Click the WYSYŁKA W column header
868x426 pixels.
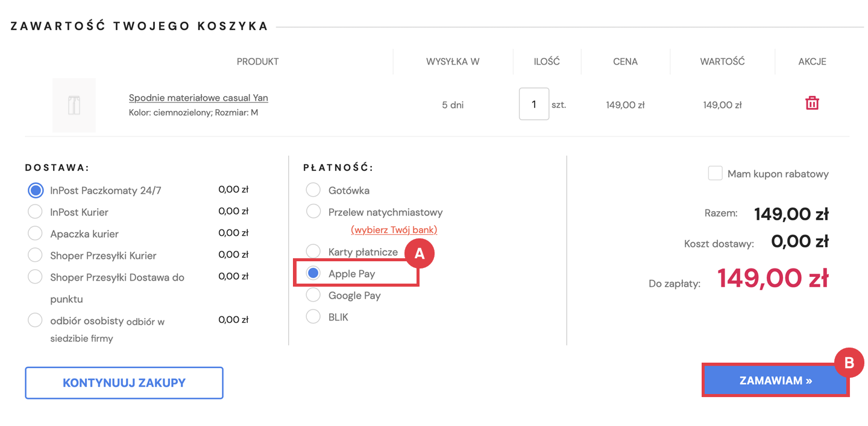[x=453, y=62]
